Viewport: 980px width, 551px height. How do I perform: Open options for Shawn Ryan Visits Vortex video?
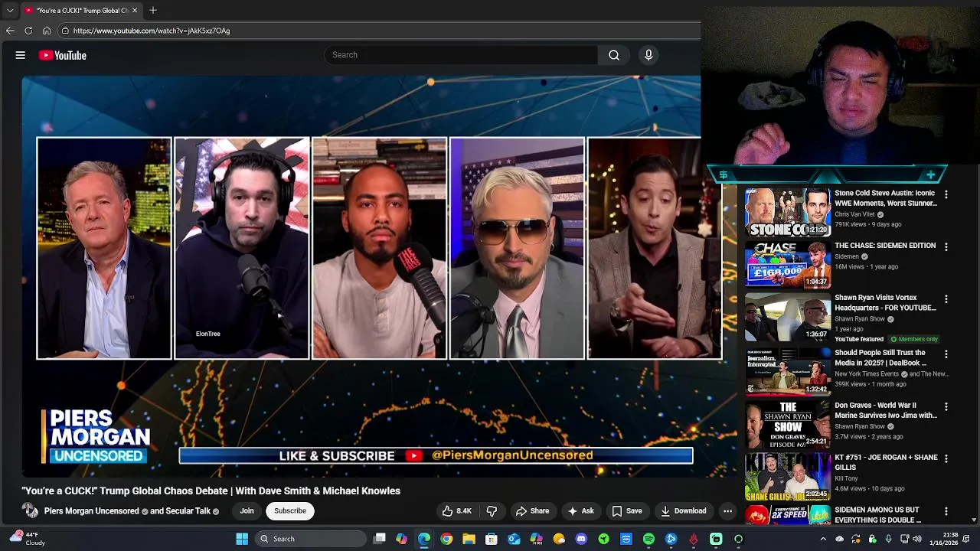pyautogui.click(x=946, y=298)
